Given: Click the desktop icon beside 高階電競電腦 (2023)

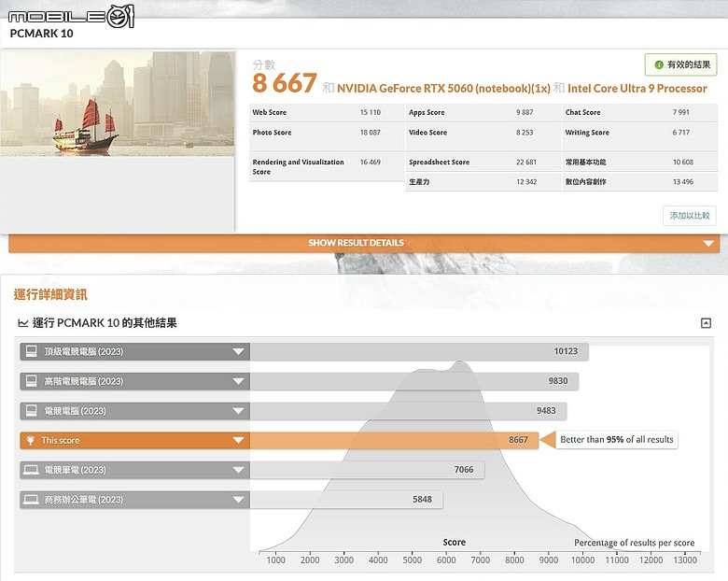Looking at the screenshot, I should tap(31, 381).
